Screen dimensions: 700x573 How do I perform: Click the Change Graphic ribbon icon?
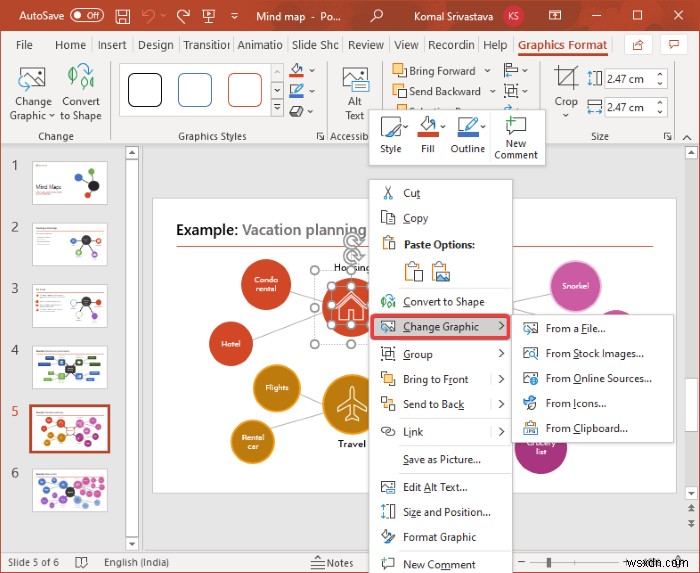tap(32, 93)
